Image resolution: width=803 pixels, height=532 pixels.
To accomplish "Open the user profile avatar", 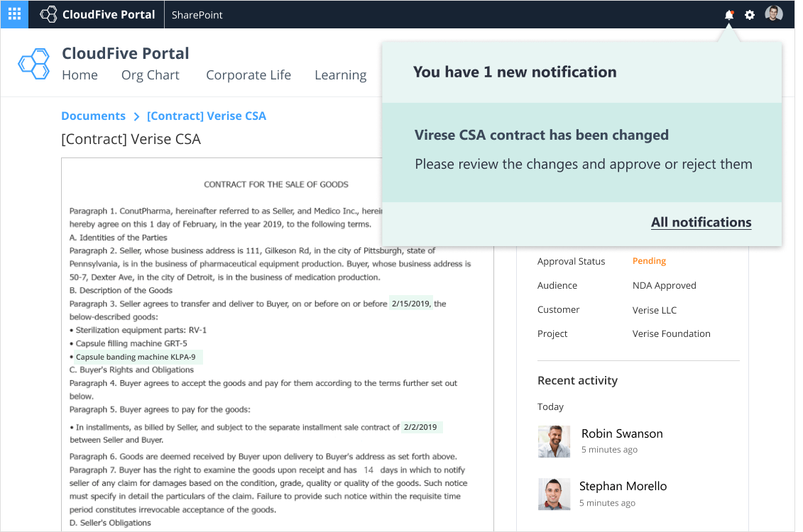I will tap(774, 14).
